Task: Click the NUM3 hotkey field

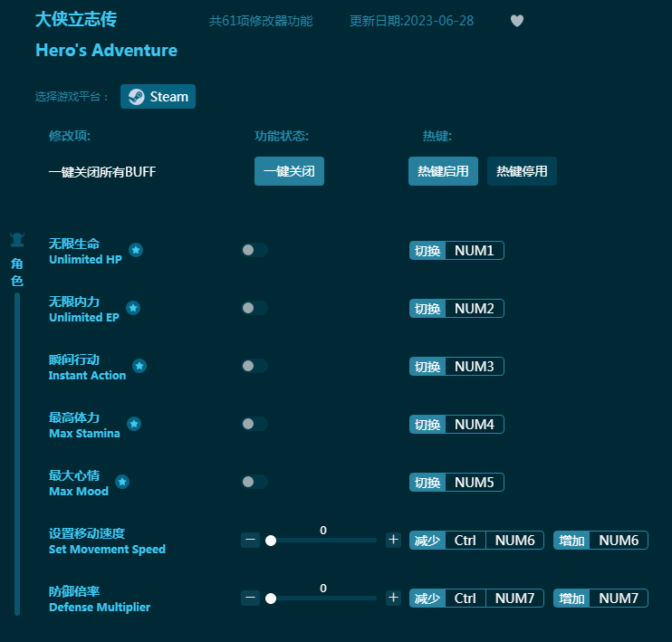Action: 475,366
